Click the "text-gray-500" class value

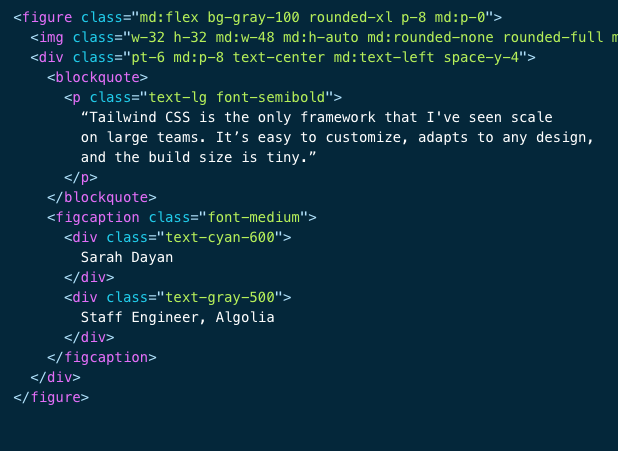tap(232, 297)
